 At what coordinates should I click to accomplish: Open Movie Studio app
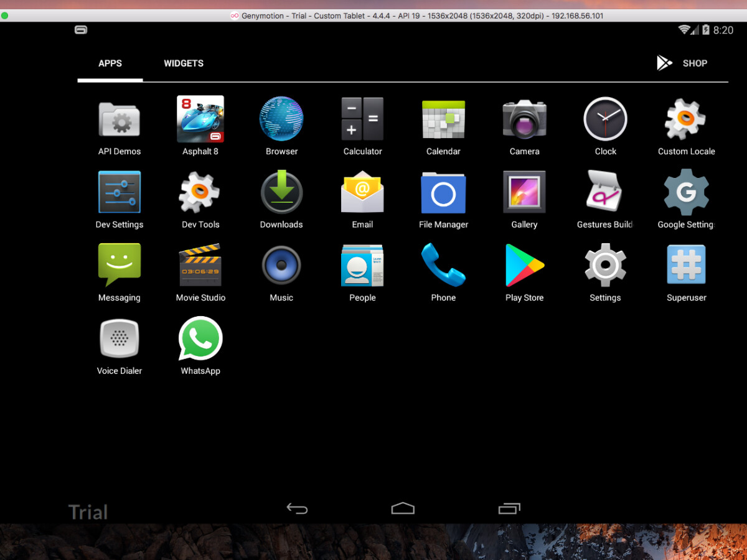point(200,265)
